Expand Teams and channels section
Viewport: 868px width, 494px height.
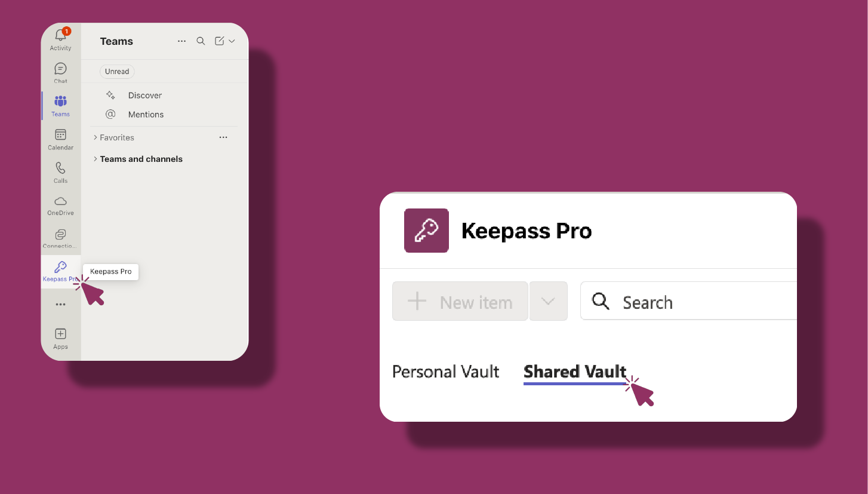(x=138, y=159)
